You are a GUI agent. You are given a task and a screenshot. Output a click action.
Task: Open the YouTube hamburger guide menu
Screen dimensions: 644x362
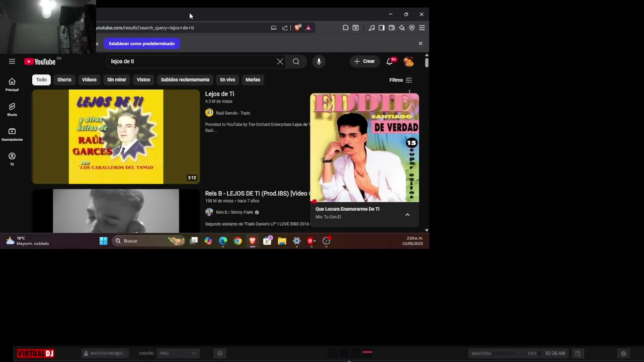[x=12, y=61]
